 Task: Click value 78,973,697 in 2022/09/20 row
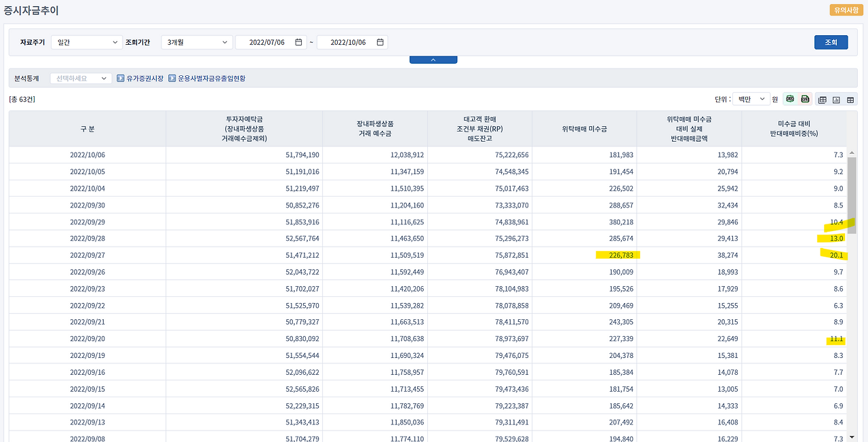tap(512, 339)
